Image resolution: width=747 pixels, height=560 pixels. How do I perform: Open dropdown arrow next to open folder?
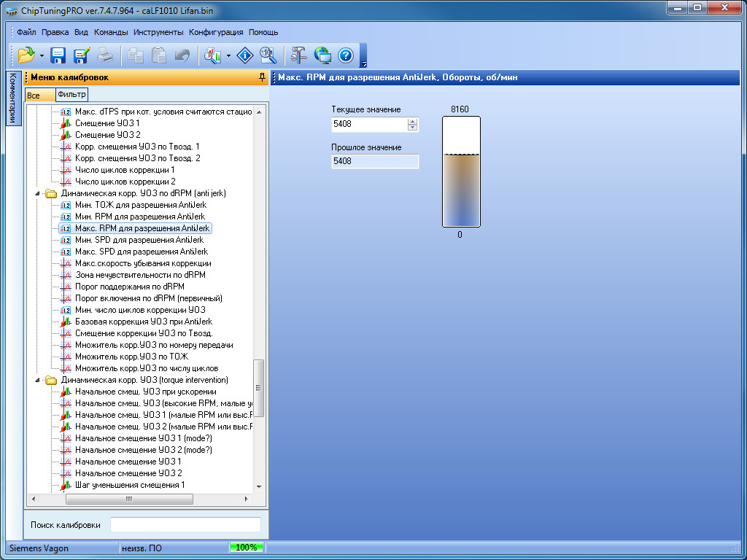[42, 56]
